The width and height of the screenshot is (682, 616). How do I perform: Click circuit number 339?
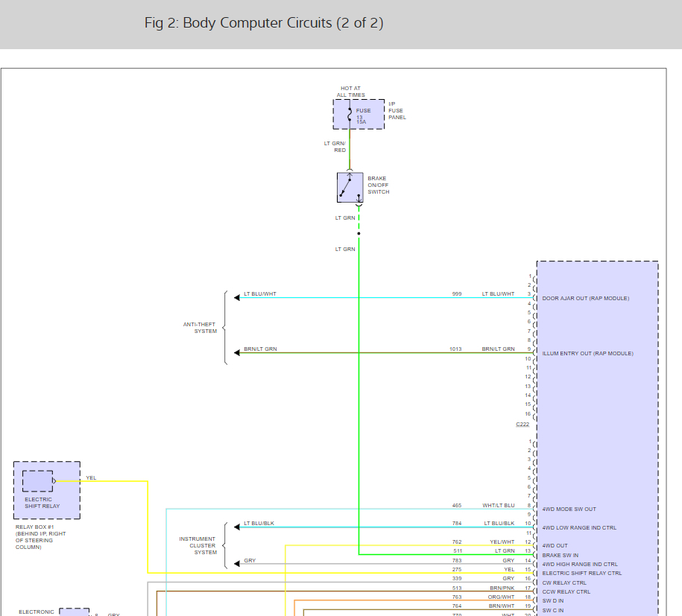tap(457, 579)
